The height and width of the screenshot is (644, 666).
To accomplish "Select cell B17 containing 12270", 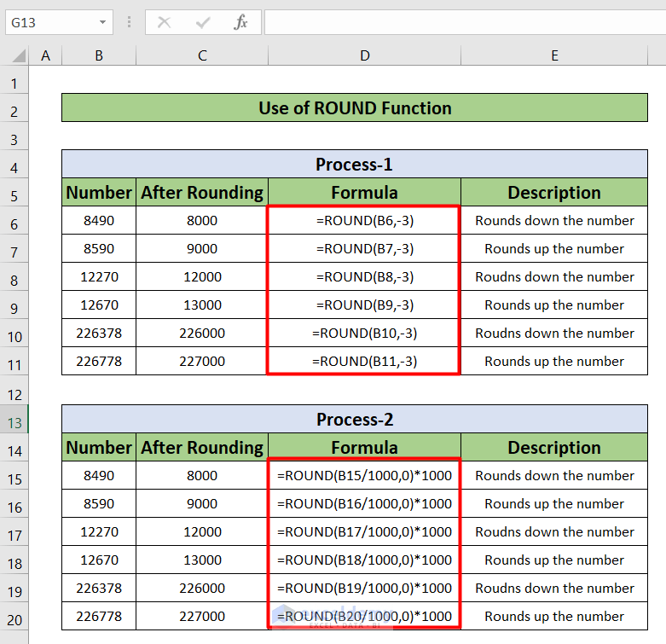I will (x=99, y=531).
